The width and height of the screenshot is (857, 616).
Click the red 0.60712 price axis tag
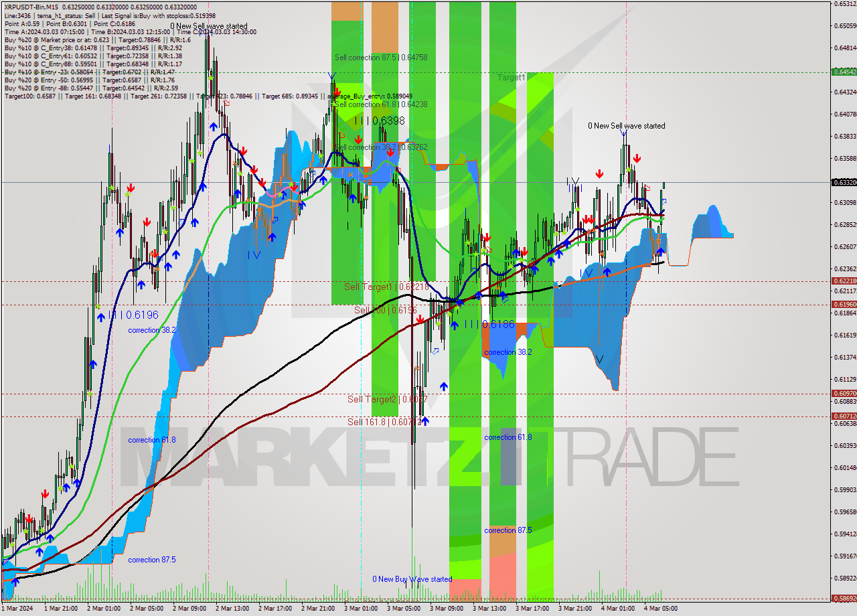(x=844, y=416)
